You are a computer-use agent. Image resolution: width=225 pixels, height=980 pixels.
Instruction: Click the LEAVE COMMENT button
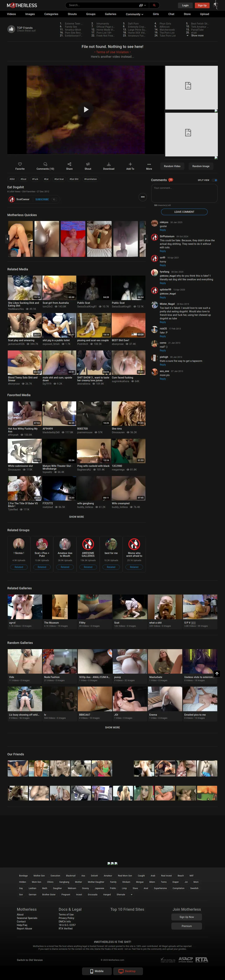[184, 212]
